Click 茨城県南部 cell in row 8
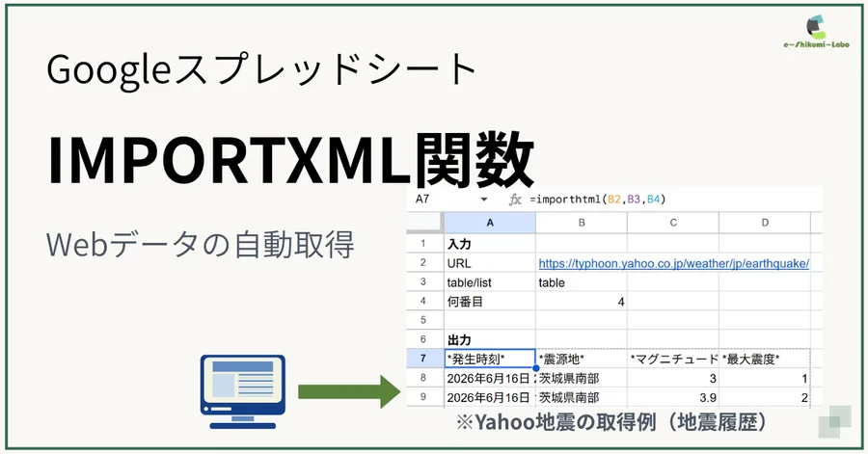 (582, 378)
